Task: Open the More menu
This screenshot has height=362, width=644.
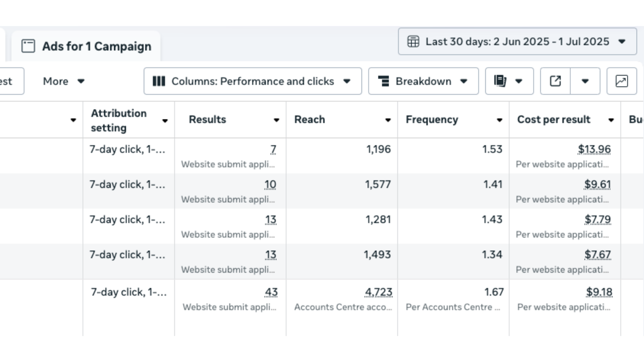Action: [64, 81]
